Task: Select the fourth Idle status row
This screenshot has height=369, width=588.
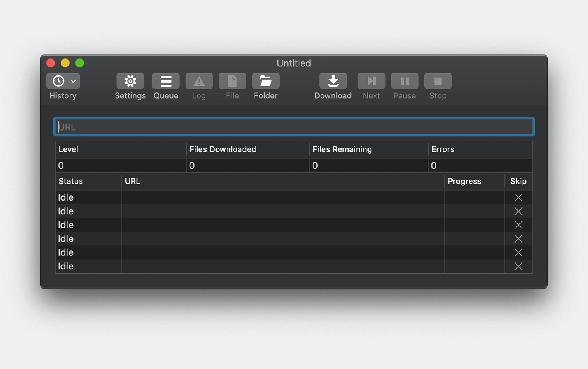Action: coord(66,239)
